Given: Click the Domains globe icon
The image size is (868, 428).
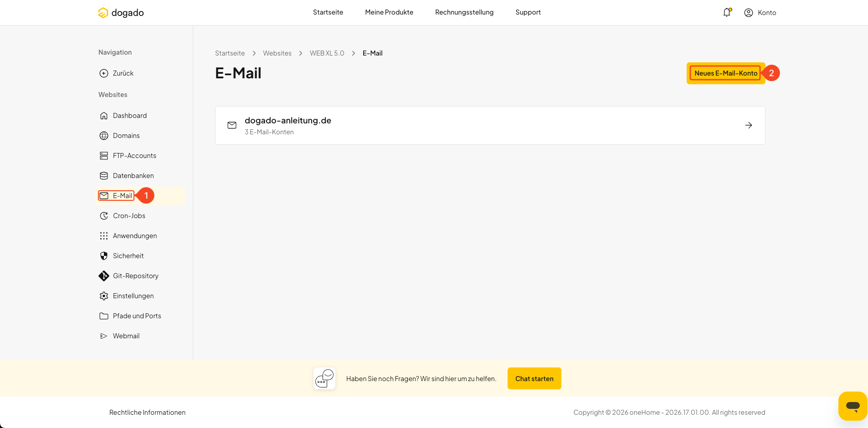Looking at the screenshot, I should 104,136.
